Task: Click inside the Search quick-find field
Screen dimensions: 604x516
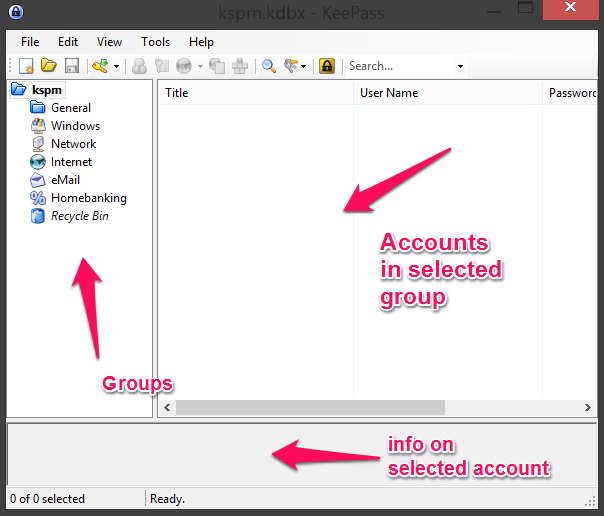Action: point(401,66)
